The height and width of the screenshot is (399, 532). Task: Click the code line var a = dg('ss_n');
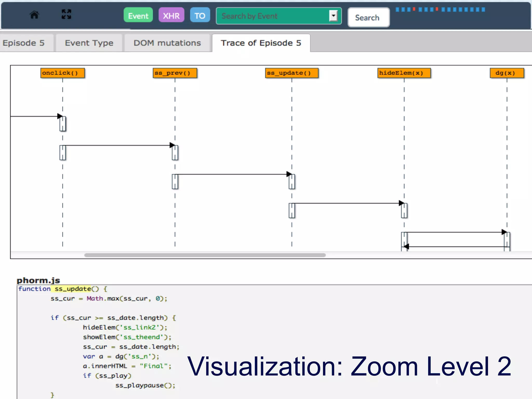coord(121,356)
